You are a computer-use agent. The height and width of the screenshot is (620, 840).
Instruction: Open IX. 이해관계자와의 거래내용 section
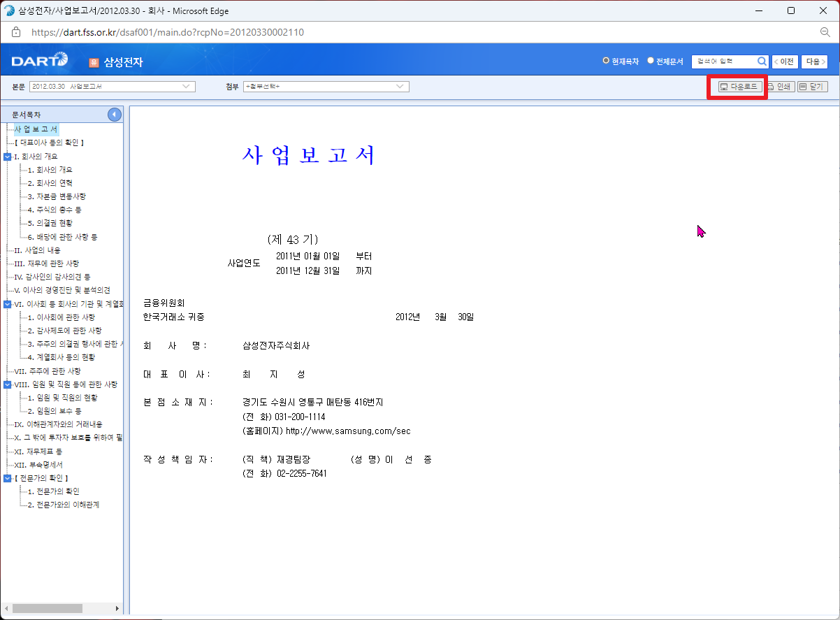(x=59, y=424)
